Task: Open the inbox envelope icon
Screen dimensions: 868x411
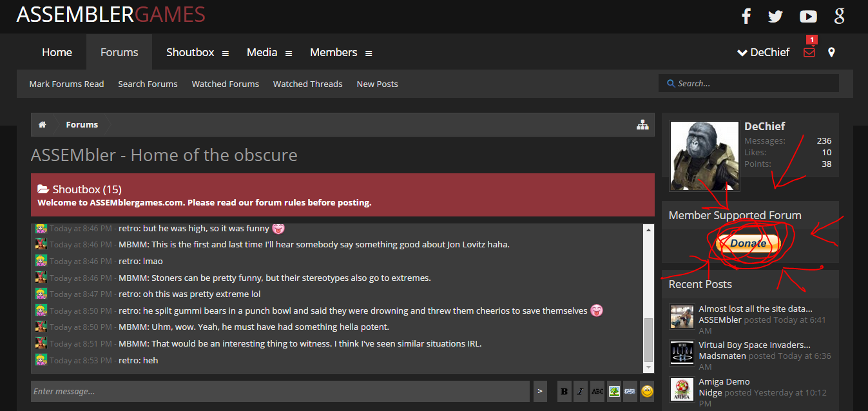Action: pyautogui.click(x=809, y=53)
